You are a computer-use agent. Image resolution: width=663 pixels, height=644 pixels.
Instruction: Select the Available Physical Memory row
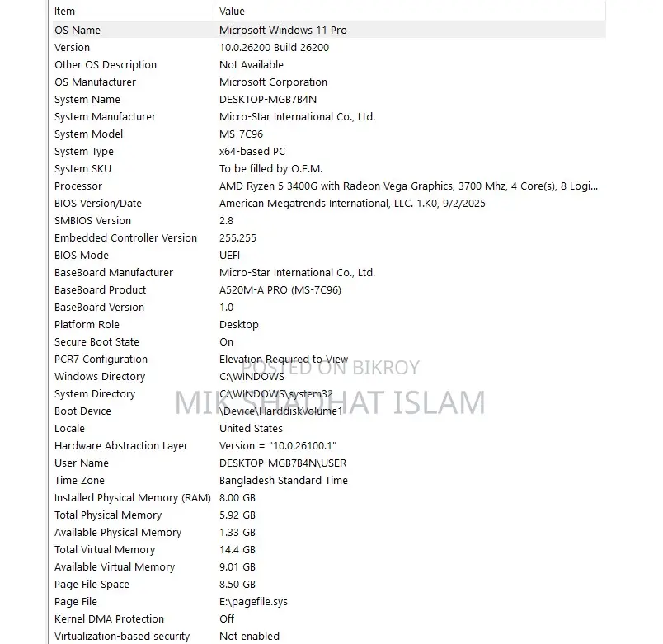(x=329, y=533)
